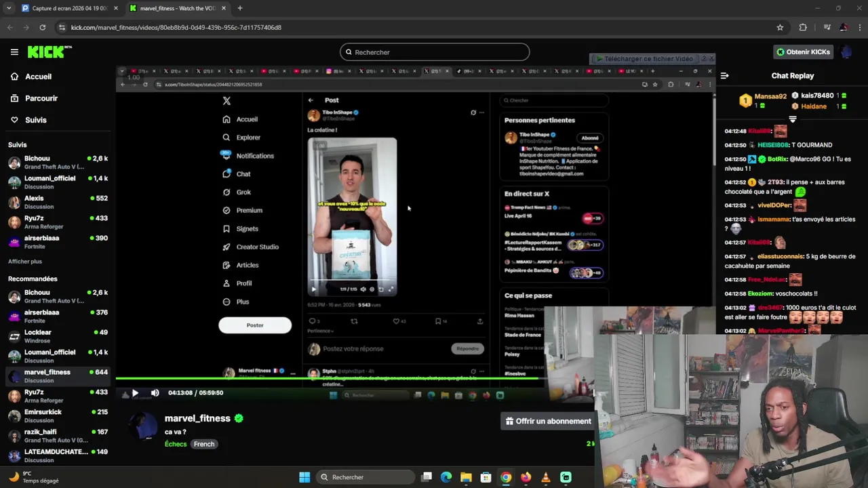Go back with browser back arrow
This screenshot has height=488, width=868.
9,27
